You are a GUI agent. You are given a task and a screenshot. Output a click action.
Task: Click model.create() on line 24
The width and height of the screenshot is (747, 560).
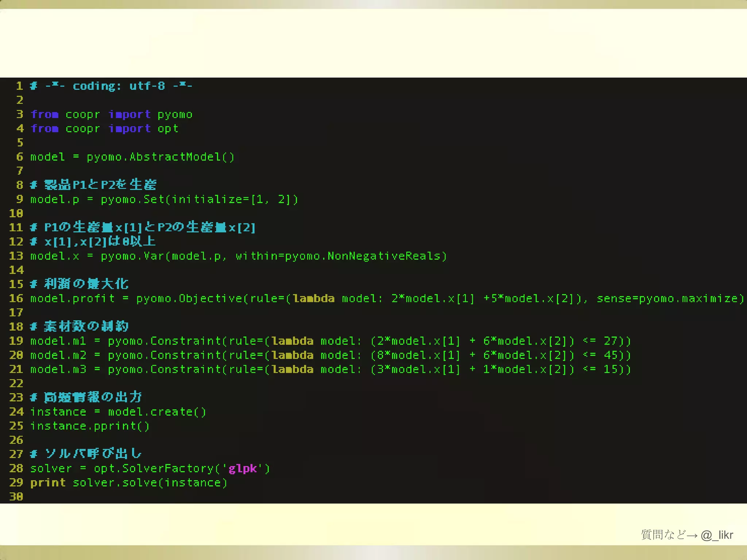click(157, 412)
